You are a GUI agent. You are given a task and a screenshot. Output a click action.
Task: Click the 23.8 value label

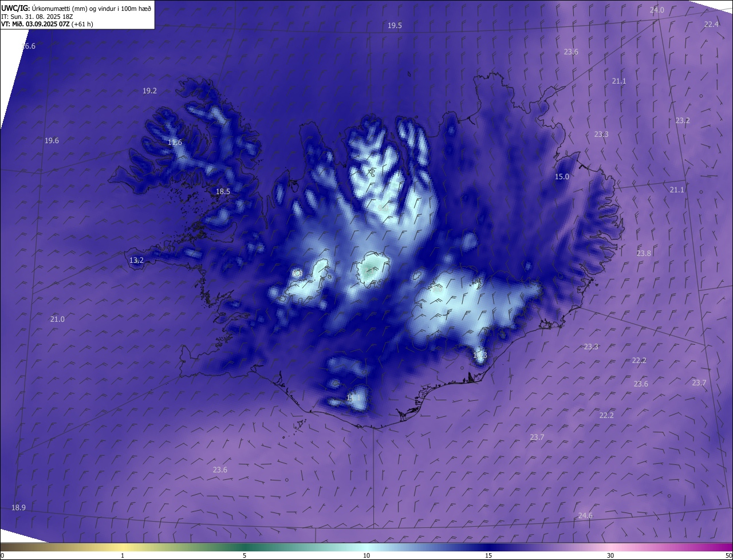click(644, 253)
